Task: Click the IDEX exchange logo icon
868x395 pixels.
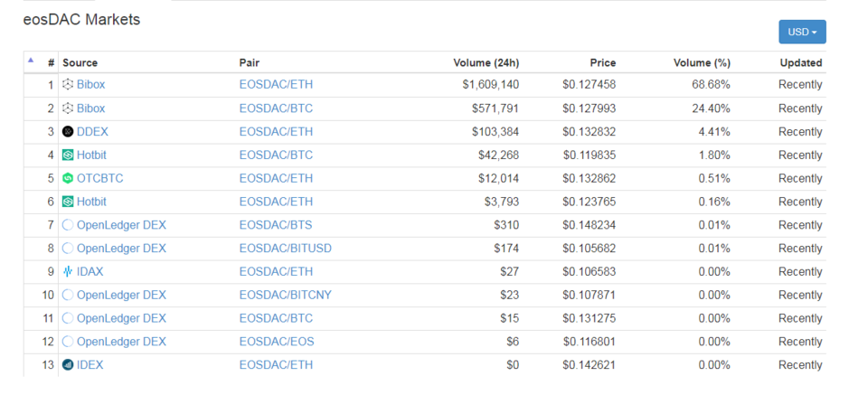Action: 68,365
